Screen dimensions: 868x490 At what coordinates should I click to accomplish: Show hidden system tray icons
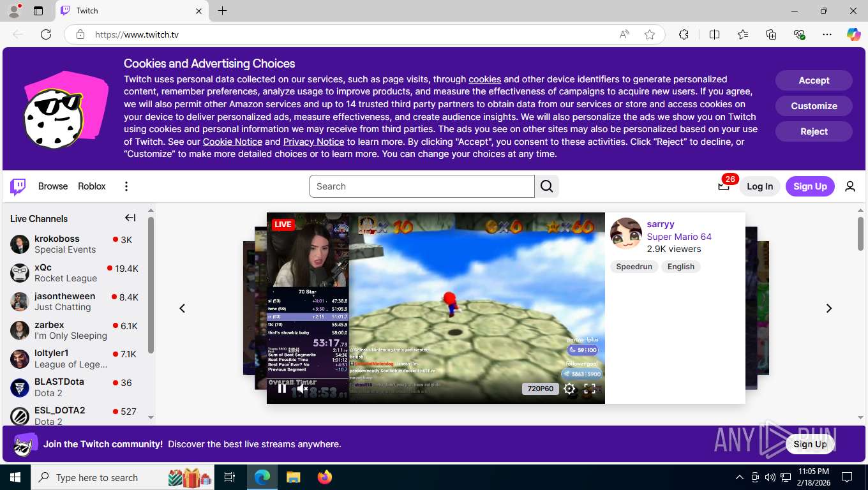[x=740, y=477]
